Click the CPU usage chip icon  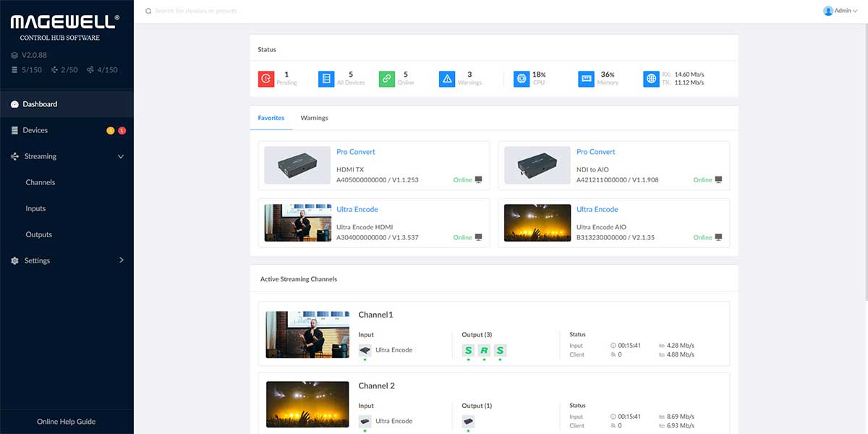click(522, 78)
